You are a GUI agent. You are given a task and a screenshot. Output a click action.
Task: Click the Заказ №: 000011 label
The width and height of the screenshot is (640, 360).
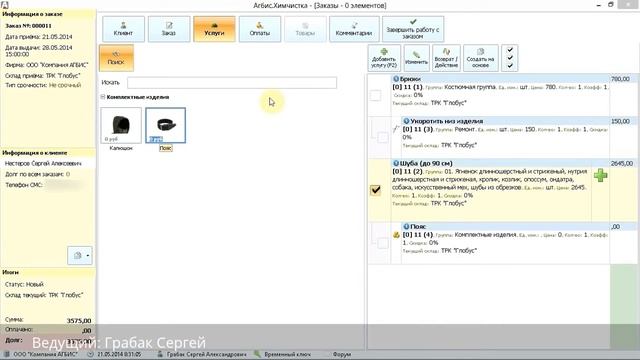coord(28,26)
